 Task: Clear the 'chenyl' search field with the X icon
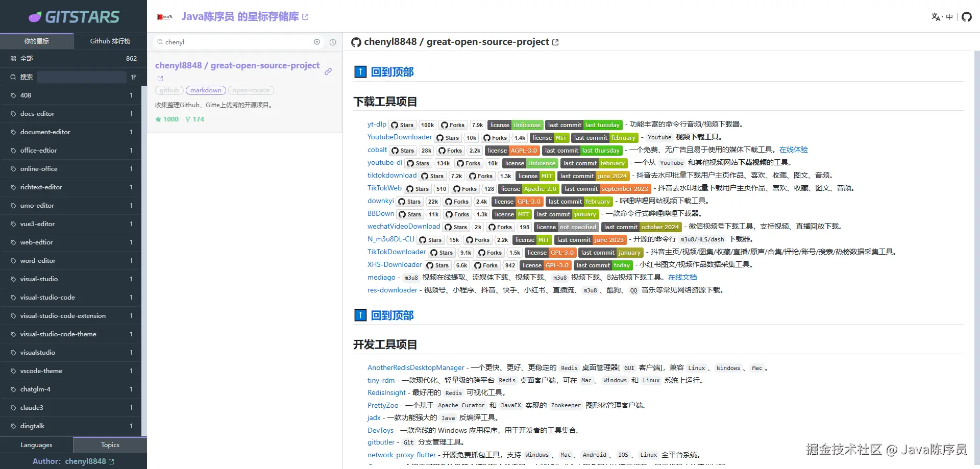coord(317,42)
